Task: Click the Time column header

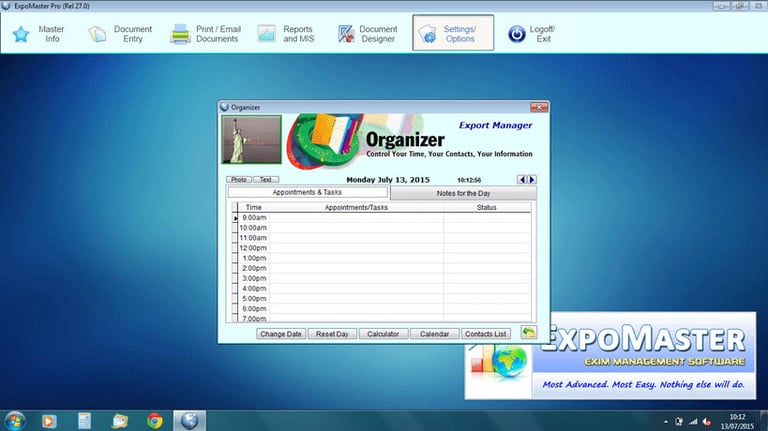Action: (253, 207)
